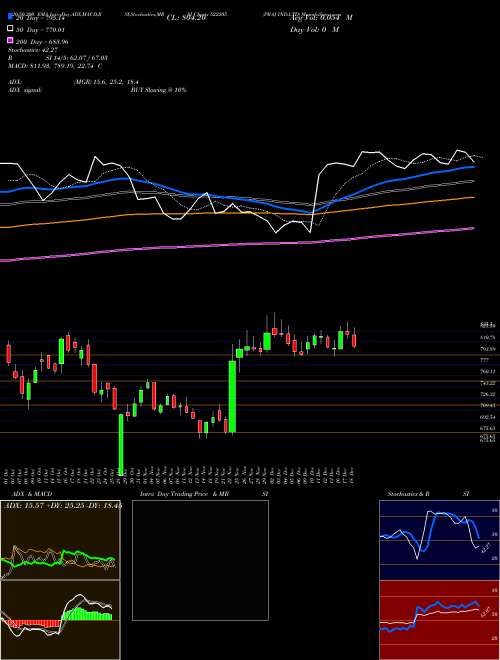Image resolution: width=500 pixels, height=660 pixels.
Task: Click the 'Intra Day Trading Price & MRSI' title
Action: [x=205, y=494]
